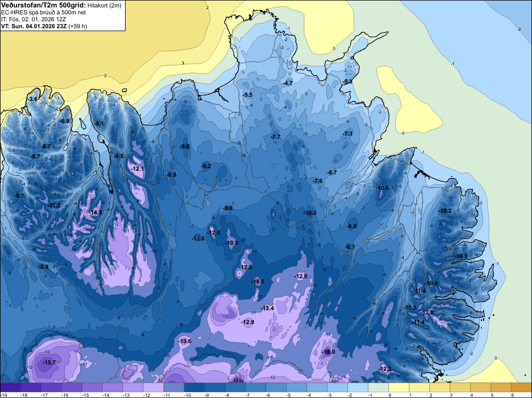Click the -8.9 temperature label
The height and width of the screenshot is (398, 532).
(352, 226)
